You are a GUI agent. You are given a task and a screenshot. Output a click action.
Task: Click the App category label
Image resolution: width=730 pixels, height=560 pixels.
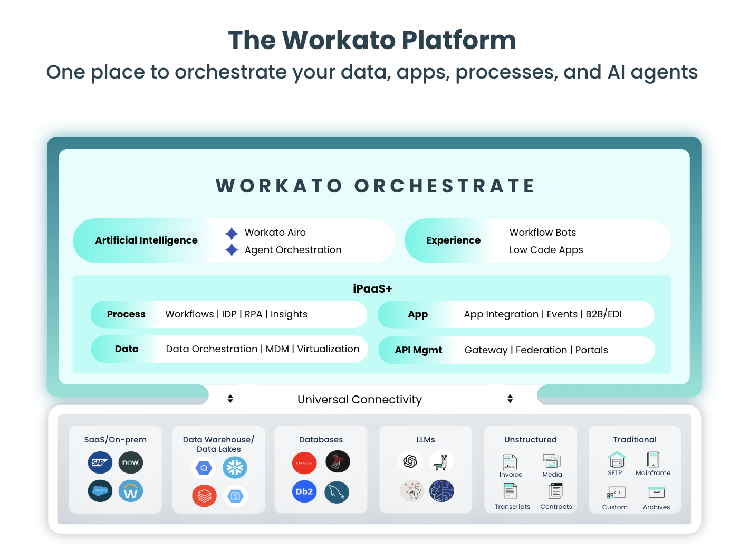[x=418, y=315]
